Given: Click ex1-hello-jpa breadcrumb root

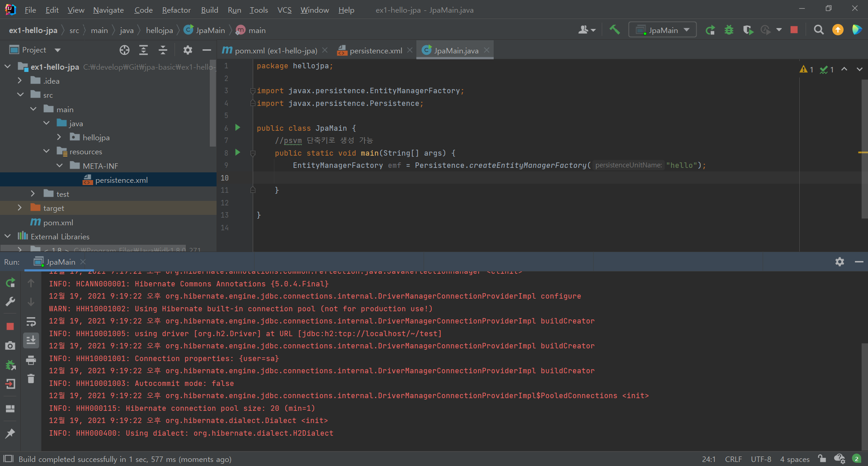Looking at the screenshot, I should 33,30.
